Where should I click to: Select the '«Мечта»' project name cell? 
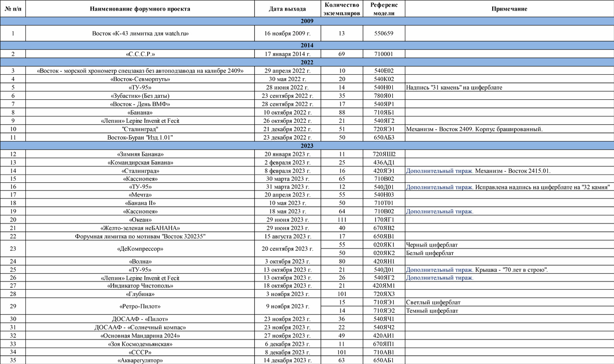(x=140, y=195)
